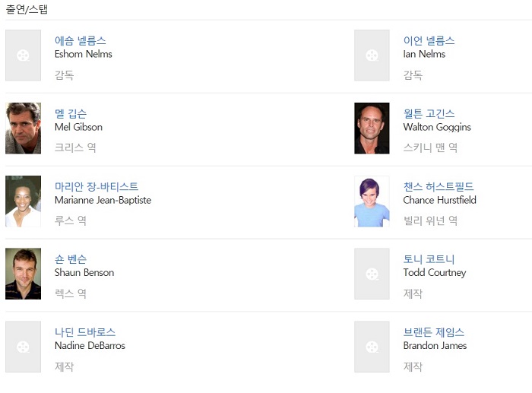This screenshot has width=532, height=393.
Task: Open the 에솜 넬름스 name link
Action: pos(80,41)
